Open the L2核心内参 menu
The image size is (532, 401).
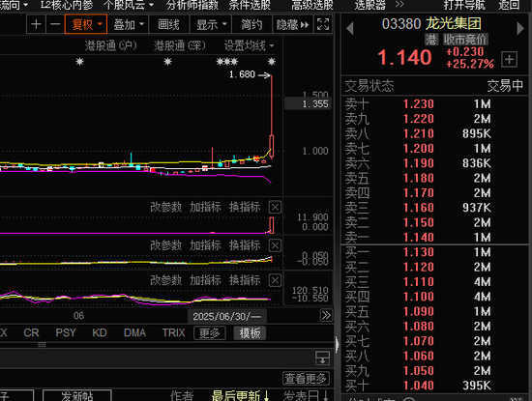tap(67, 5)
